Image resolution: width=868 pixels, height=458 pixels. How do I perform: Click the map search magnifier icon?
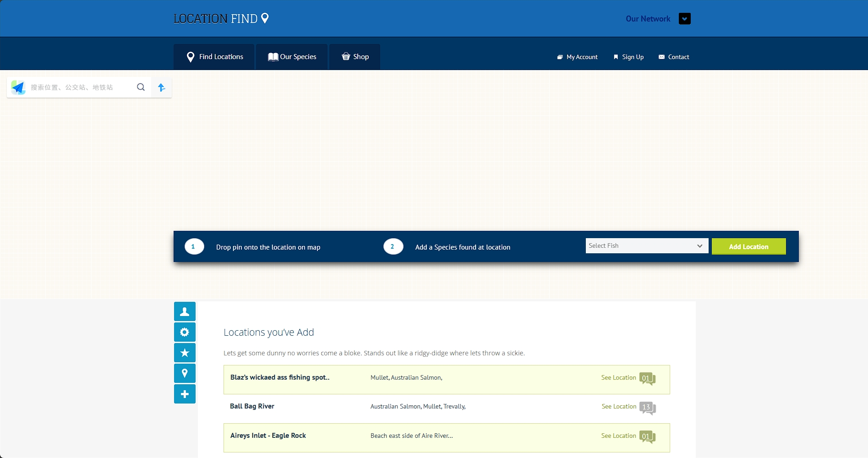[141, 87]
